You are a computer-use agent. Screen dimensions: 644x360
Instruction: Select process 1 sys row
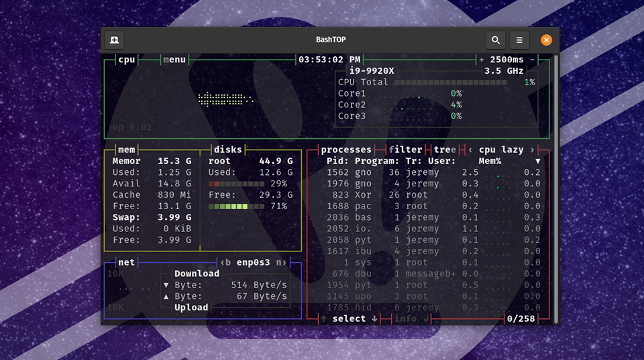click(433, 262)
